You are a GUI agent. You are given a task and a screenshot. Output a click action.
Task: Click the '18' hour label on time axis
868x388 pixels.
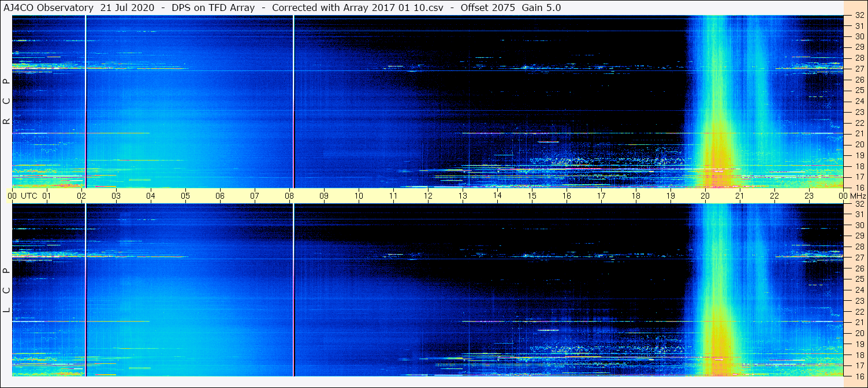[x=636, y=196]
